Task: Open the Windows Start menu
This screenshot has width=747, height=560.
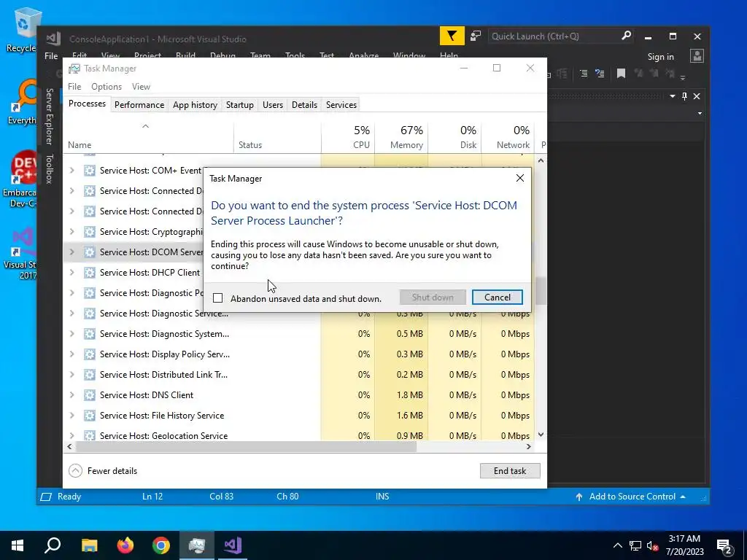Action: click(x=18, y=545)
